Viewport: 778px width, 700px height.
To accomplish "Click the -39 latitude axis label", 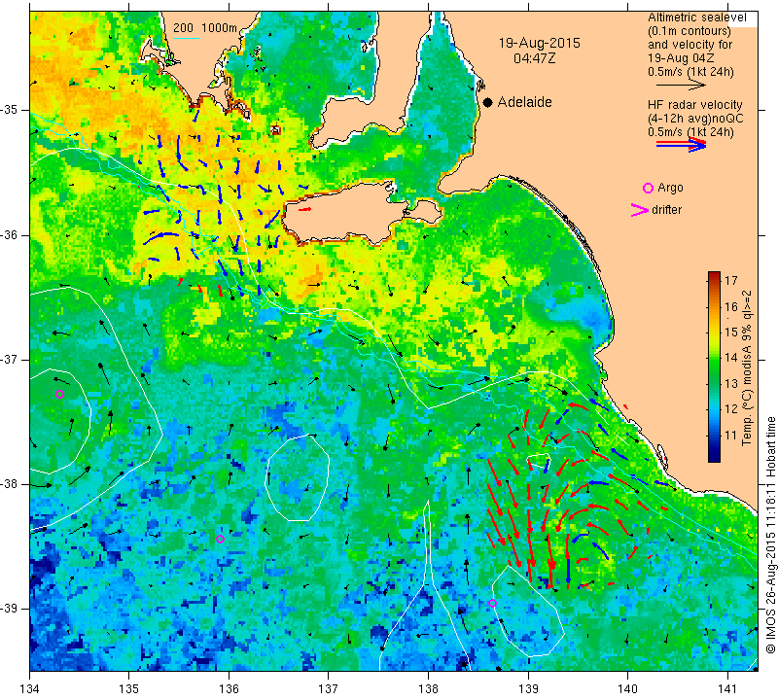I will point(11,609).
